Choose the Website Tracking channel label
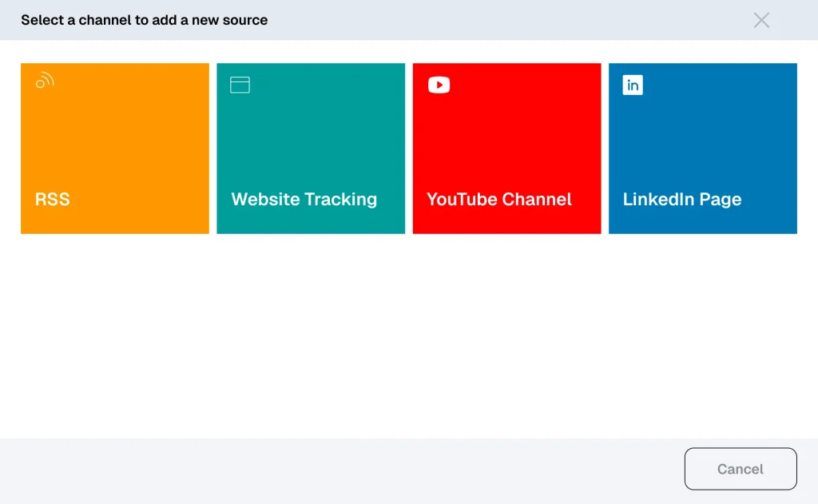Screen dimensions: 818x504 pyautogui.click(x=304, y=199)
